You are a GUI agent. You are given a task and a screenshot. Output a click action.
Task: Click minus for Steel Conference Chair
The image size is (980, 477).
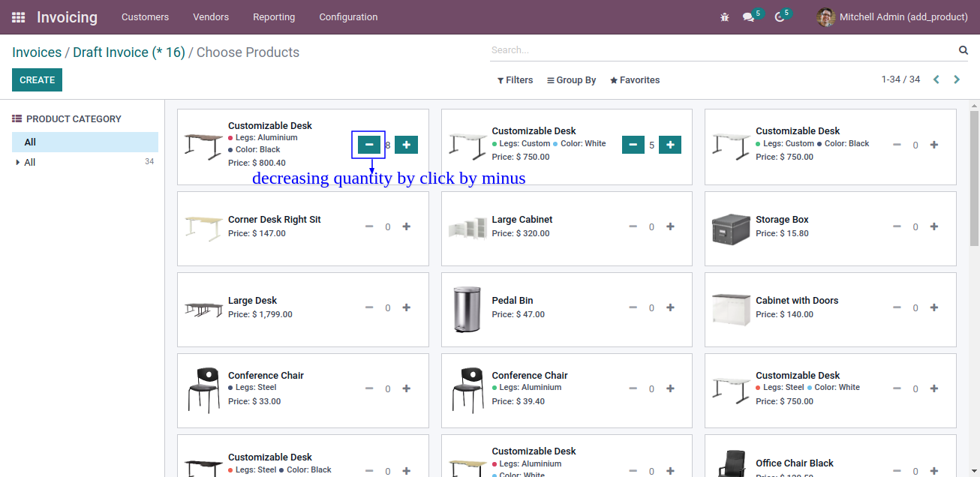tap(369, 388)
